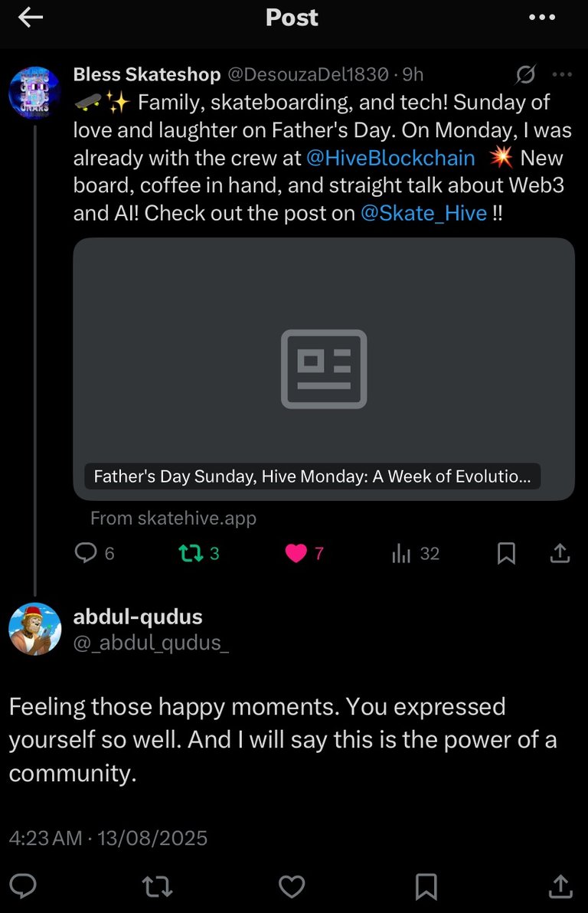Screen dimensions: 588x913
Task: Unlike the Bless Skateshop tweet
Action: (296, 553)
